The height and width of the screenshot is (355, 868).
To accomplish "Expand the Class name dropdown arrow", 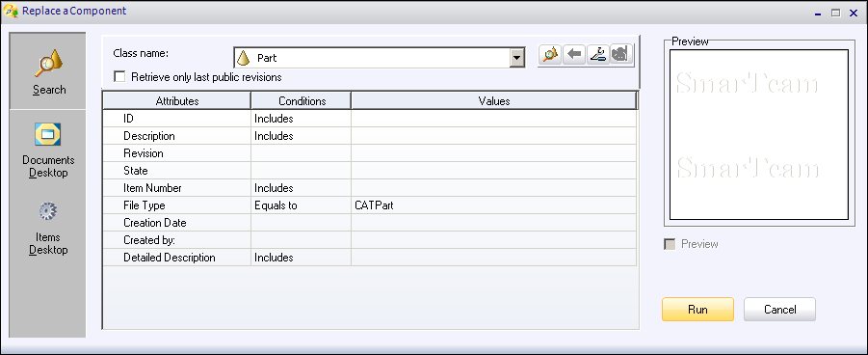I will [517, 58].
